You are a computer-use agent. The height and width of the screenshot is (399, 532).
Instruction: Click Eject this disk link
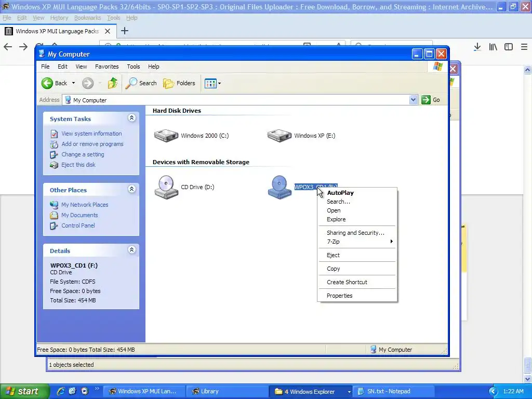coord(78,165)
